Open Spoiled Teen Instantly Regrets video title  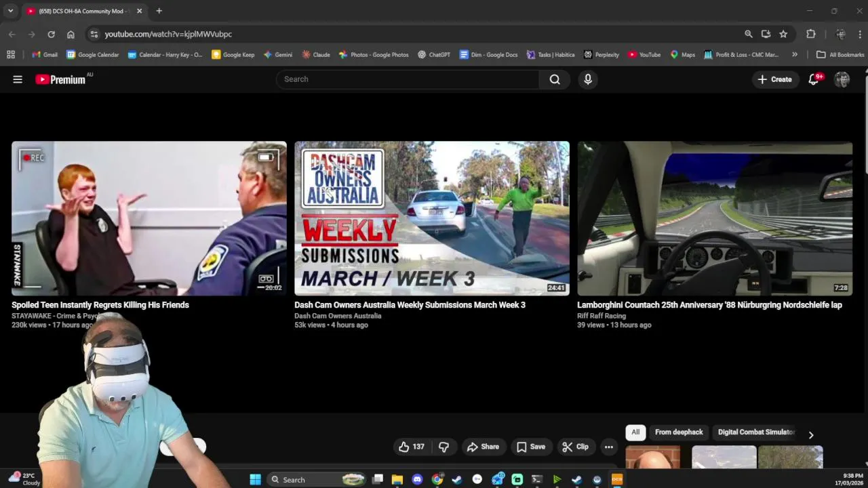[100, 305]
